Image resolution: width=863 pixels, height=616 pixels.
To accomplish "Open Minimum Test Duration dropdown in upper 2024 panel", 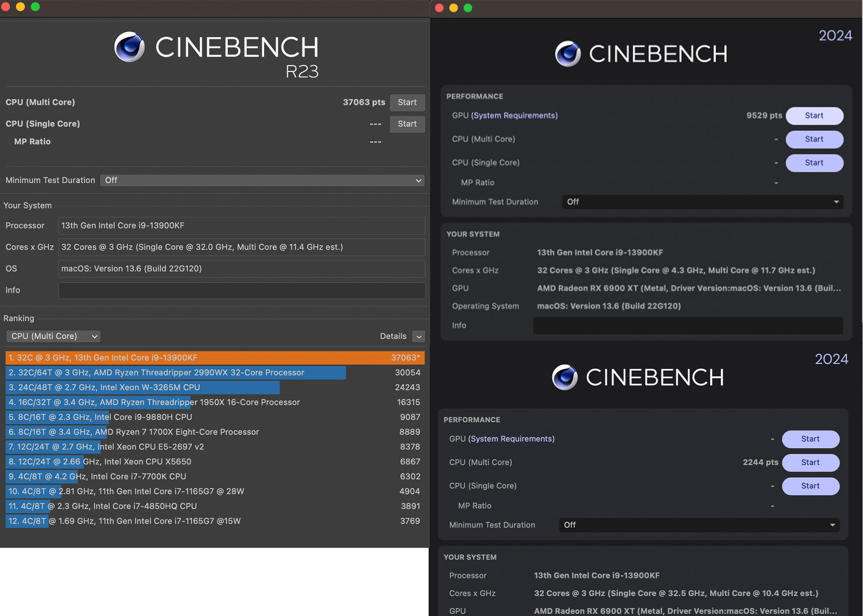I will click(x=702, y=202).
